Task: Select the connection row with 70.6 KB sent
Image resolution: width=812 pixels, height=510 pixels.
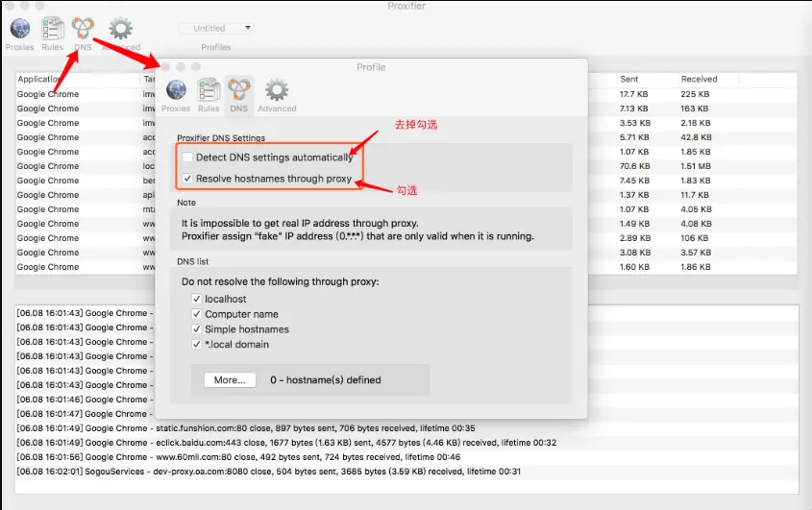Action: click(x=406, y=166)
